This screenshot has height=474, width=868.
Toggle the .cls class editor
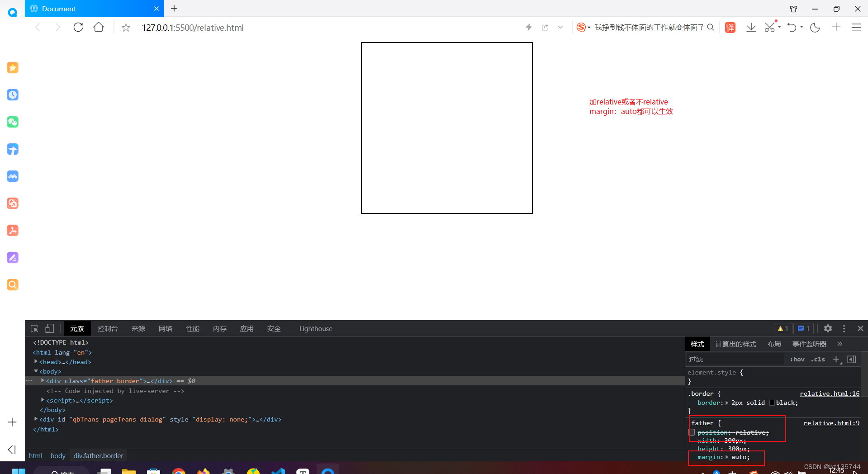click(818, 360)
